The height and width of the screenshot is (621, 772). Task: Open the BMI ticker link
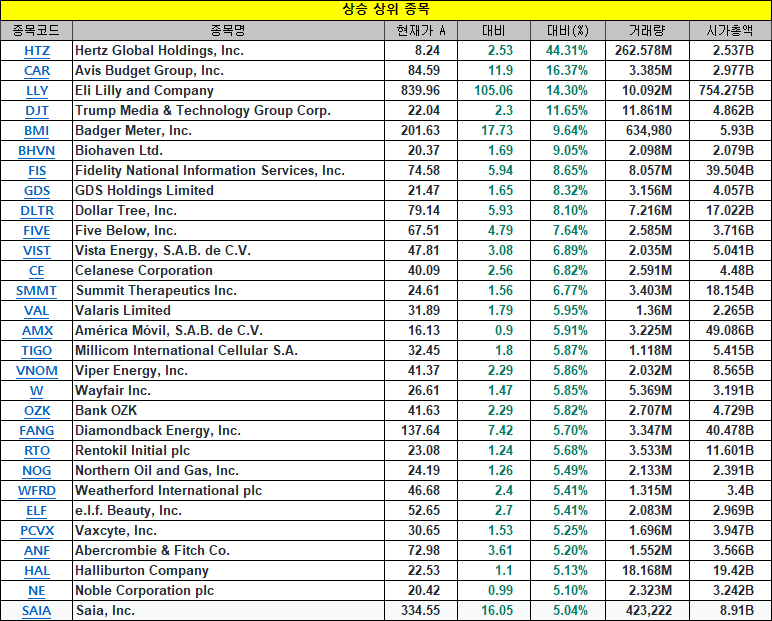click(37, 131)
